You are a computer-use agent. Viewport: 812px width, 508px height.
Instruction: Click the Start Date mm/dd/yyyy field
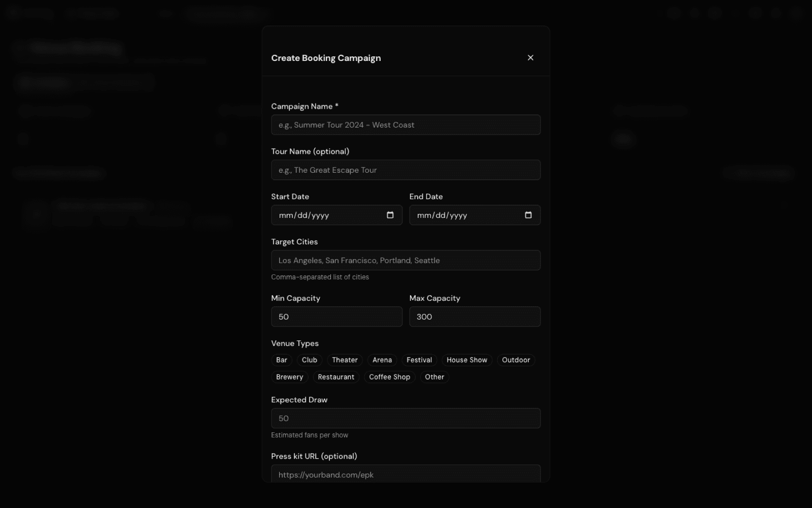point(336,215)
